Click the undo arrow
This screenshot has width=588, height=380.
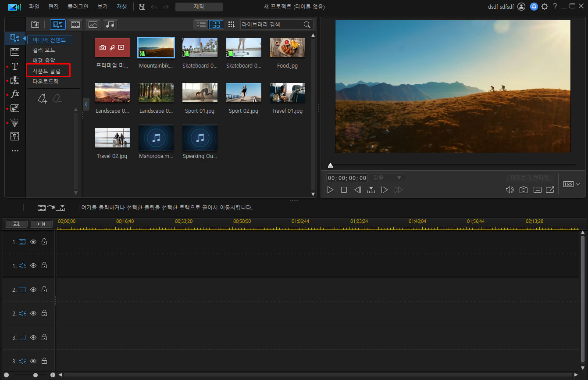[154, 7]
